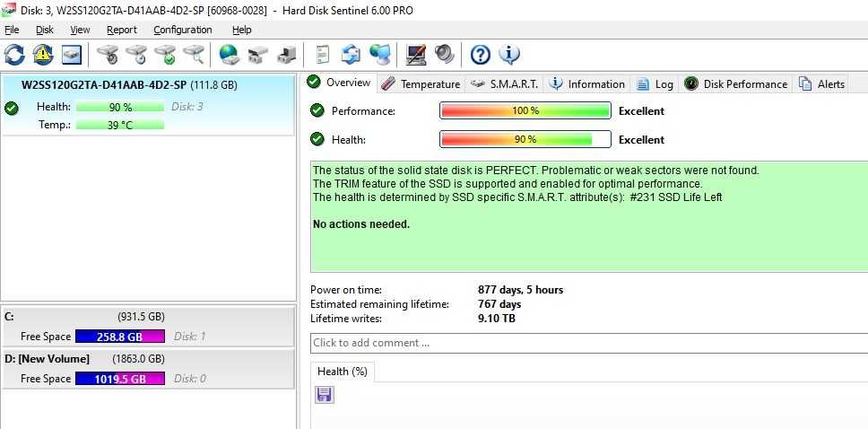Image resolution: width=868 pixels, height=429 pixels.
Task: Open the configuration monitor with screwdriver icon
Action: pyautogui.click(x=415, y=55)
